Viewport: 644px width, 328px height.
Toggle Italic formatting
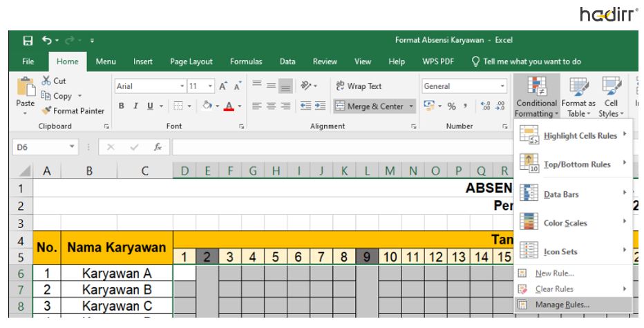pyautogui.click(x=135, y=106)
